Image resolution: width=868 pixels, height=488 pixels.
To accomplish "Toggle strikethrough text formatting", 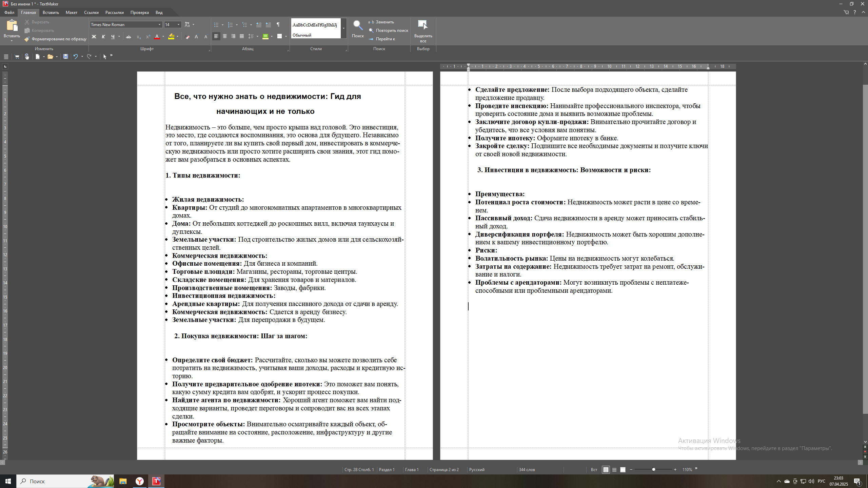I will coord(128,37).
